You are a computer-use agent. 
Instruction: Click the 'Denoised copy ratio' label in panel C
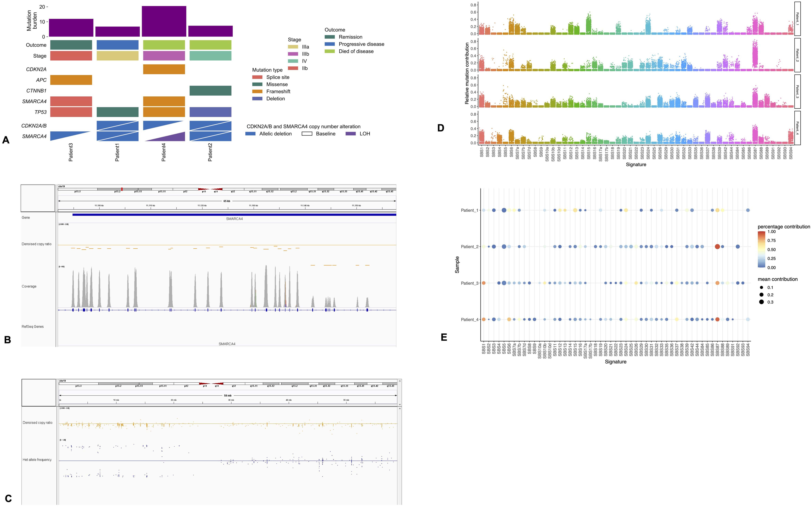tap(38, 423)
